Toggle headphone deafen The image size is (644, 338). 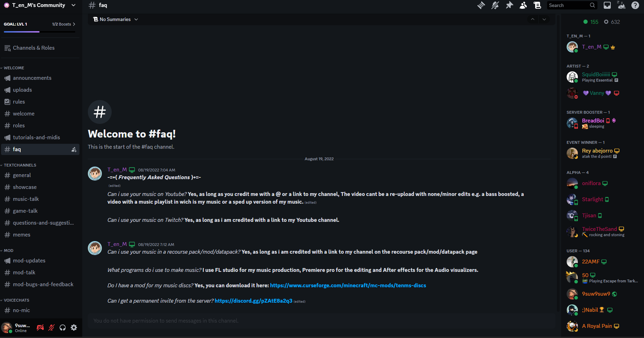click(63, 328)
